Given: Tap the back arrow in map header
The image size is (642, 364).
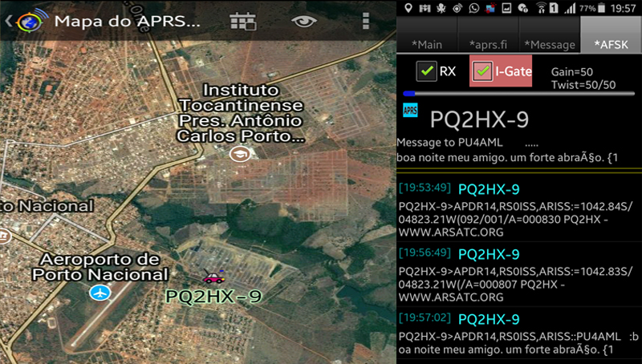Looking at the screenshot, I should point(8,21).
